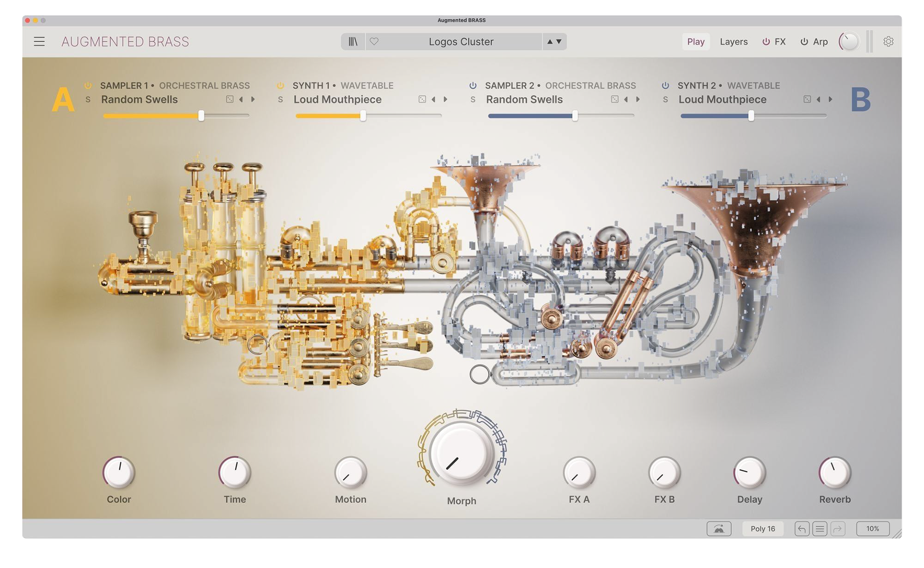The image size is (924, 568).
Task: Open the preset browser library icon
Action: 353,42
